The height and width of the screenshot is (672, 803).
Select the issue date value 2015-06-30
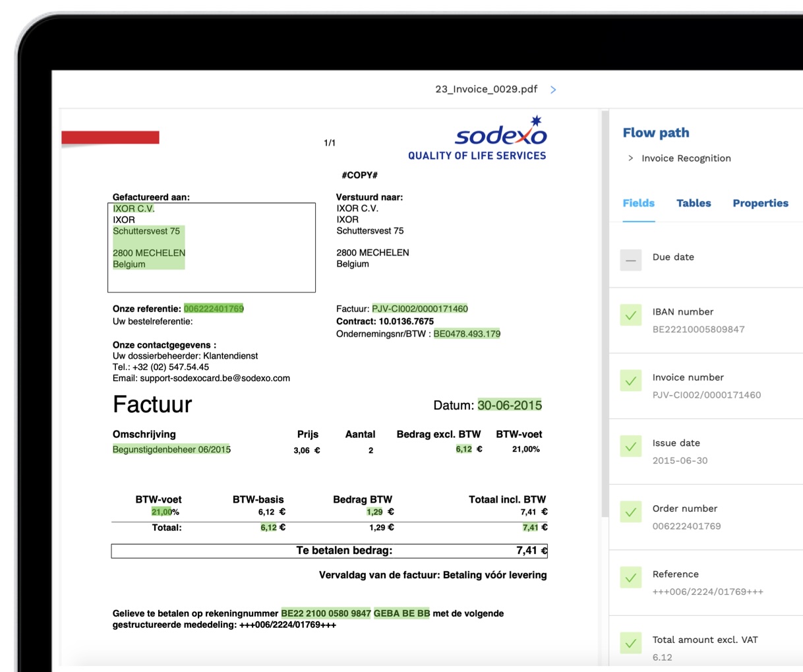[x=680, y=460]
